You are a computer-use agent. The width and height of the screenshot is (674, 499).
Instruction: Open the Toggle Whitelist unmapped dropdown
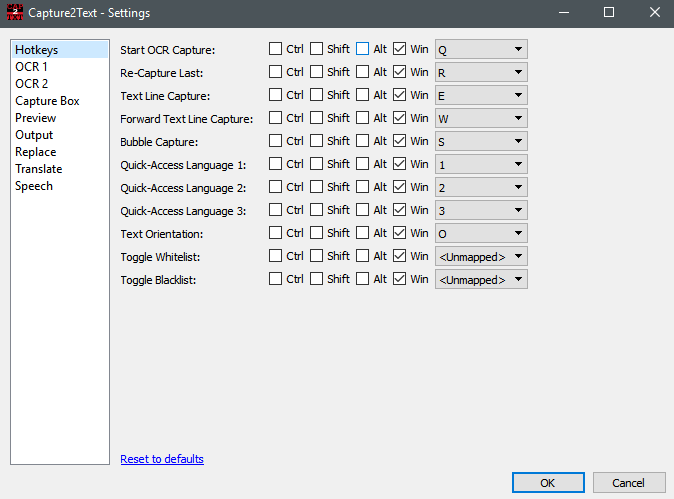click(481, 256)
